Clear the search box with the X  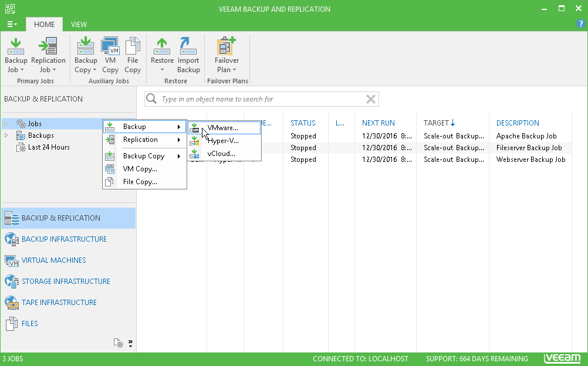click(x=370, y=99)
